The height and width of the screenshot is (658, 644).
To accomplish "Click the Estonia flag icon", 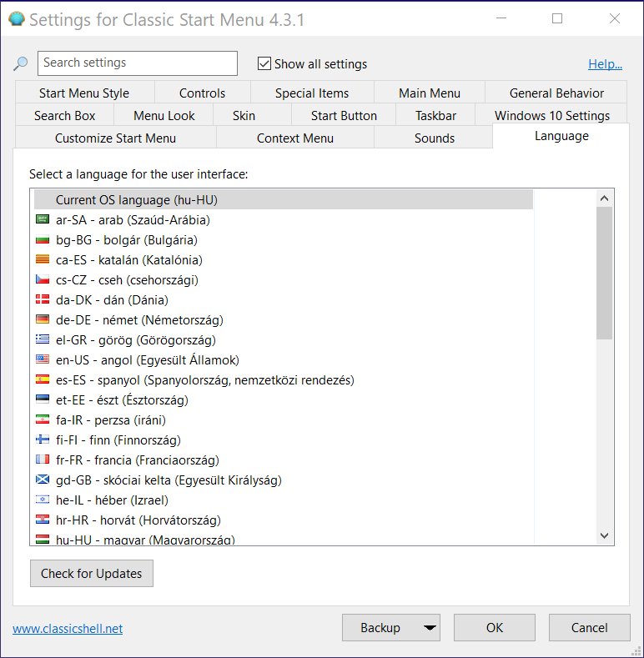I will pyautogui.click(x=43, y=399).
